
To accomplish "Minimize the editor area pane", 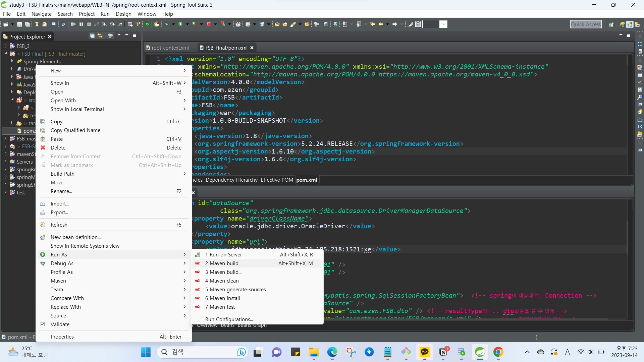I will tap(621, 35).
